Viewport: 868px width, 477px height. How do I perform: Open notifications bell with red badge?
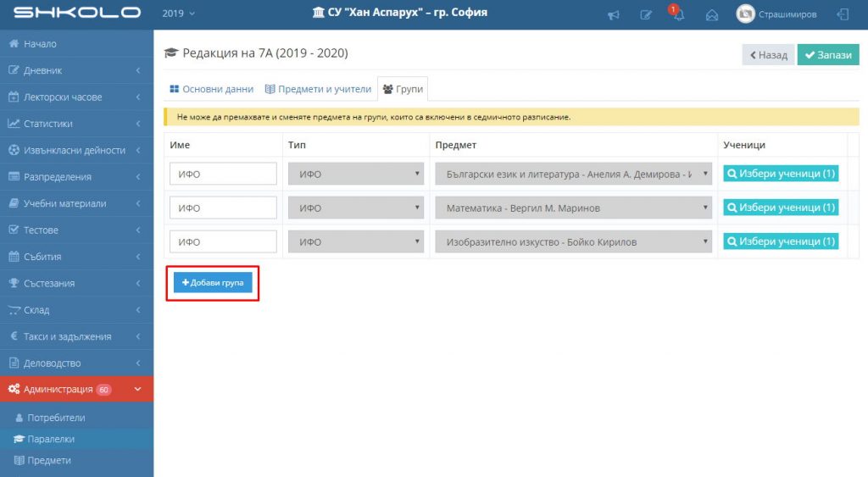[x=677, y=14]
